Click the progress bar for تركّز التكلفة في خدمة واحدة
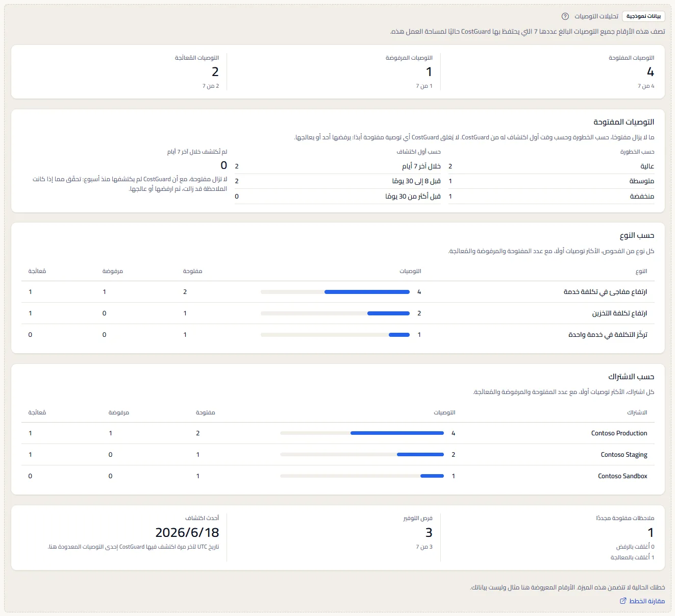This screenshot has height=616, width=675. [x=335, y=335]
